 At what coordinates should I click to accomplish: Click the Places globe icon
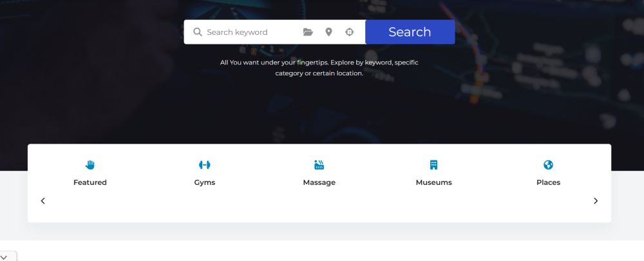[548, 165]
